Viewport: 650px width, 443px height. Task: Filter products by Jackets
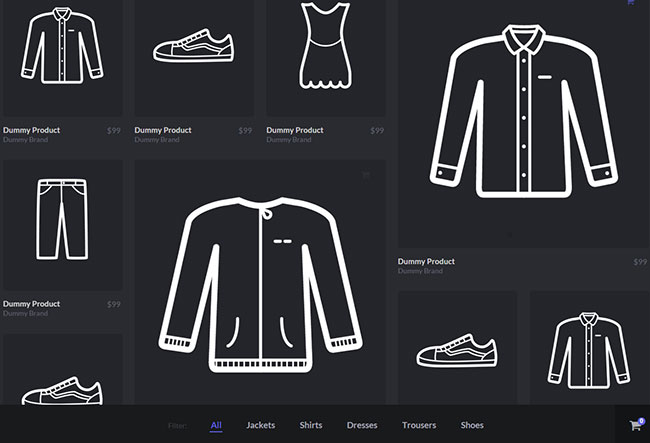coord(260,425)
